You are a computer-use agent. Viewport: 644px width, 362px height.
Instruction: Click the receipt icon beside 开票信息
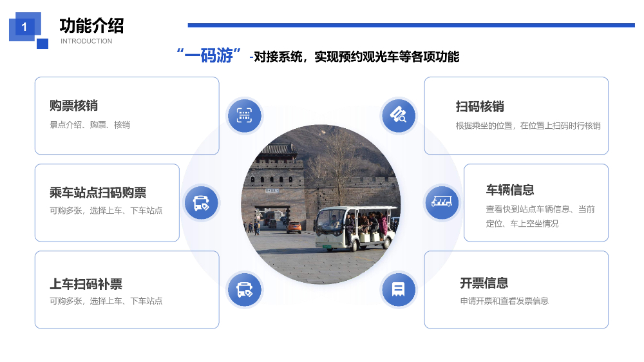[x=399, y=290]
